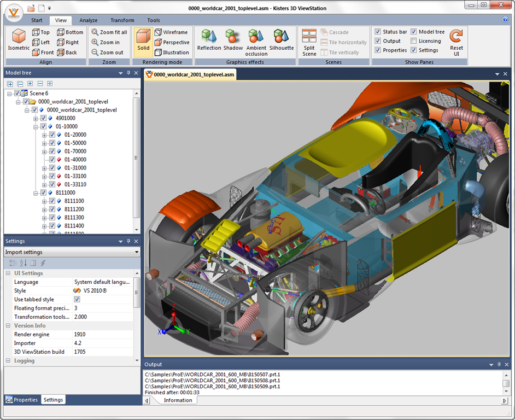The width and height of the screenshot is (515, 420).
Task: Switch to the Properties bottom tab
Action: pos(22,400)
